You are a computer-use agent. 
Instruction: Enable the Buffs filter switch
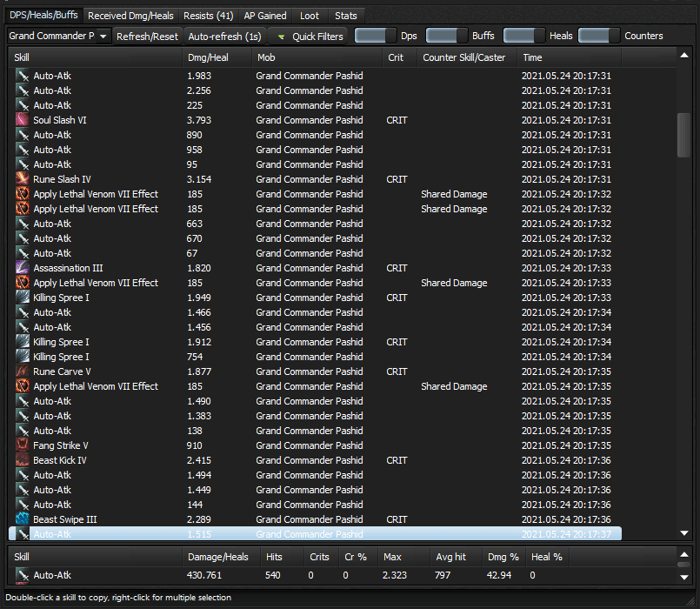446,36
